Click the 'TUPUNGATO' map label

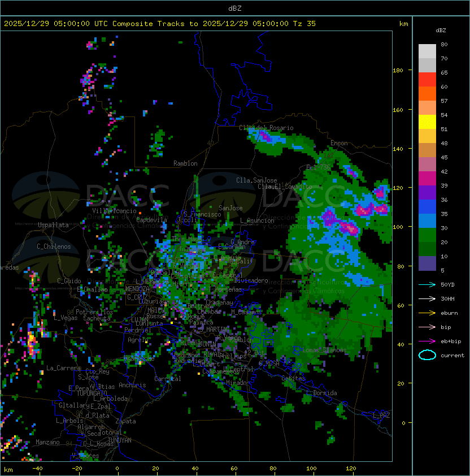[x=92, y=393]
